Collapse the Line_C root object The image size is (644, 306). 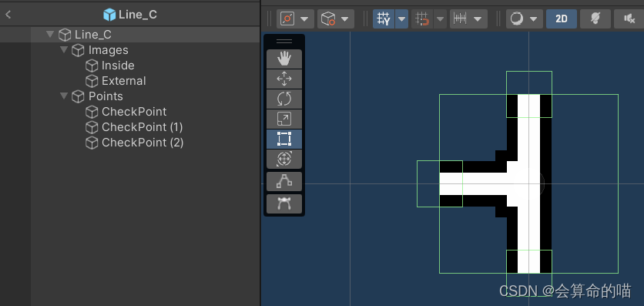[x=51, y=34]
